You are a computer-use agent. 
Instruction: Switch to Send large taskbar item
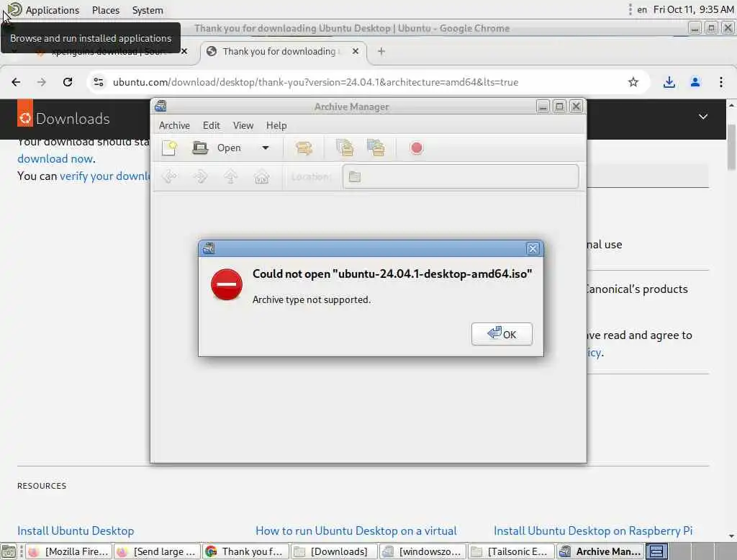(157, 551)
